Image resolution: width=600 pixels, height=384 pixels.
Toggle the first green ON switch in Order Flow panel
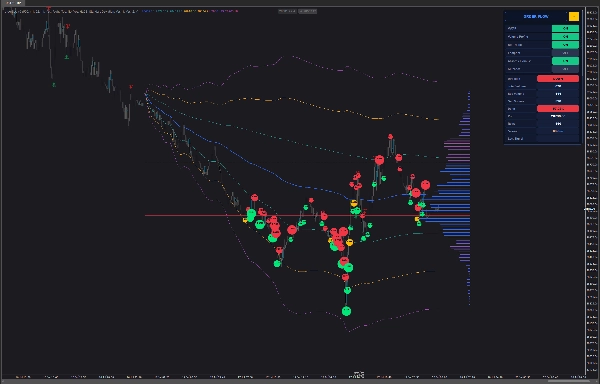click(565, 28)
